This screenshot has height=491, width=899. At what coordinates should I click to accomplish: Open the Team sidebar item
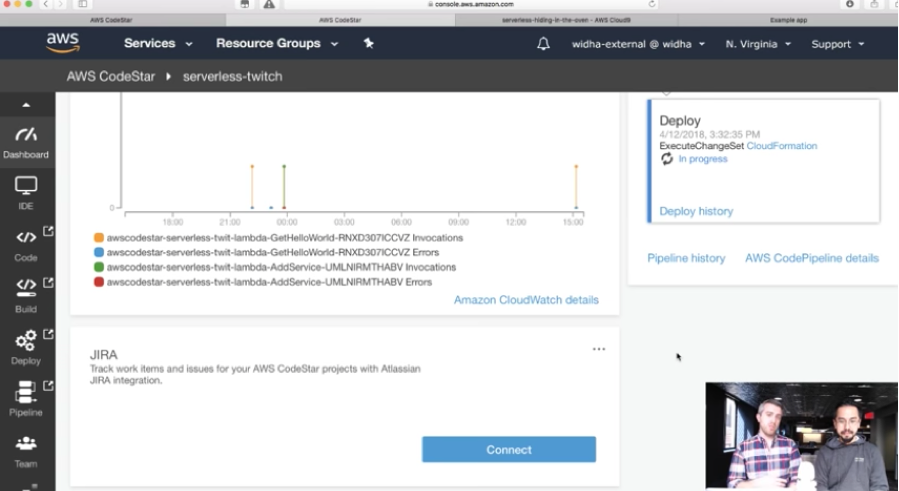pos(26,451)
